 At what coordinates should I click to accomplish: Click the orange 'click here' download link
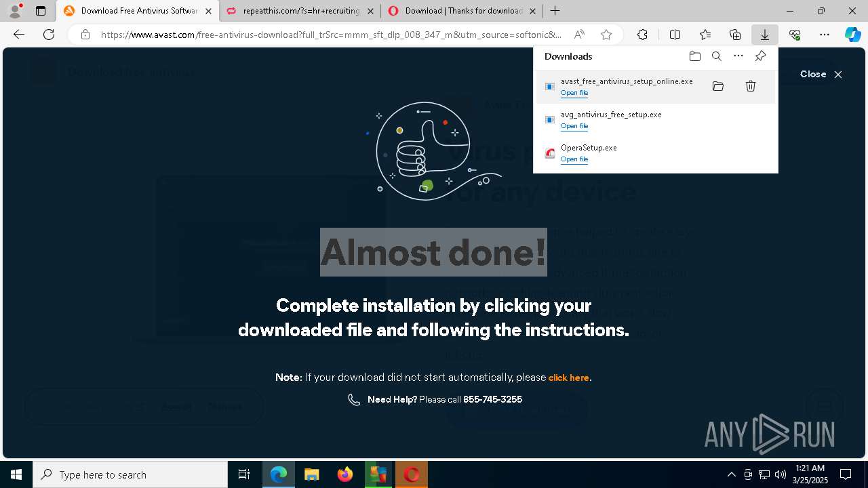[568, 378]
